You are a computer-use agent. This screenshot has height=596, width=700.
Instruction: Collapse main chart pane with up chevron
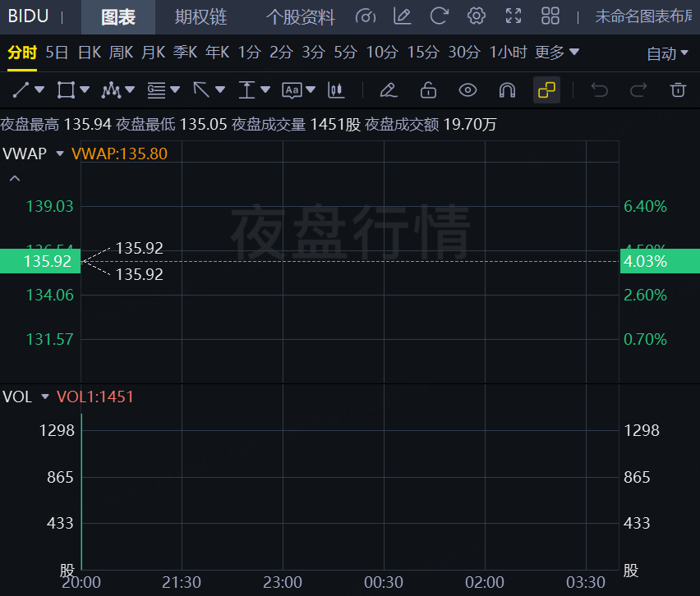(x=15, y=178)
